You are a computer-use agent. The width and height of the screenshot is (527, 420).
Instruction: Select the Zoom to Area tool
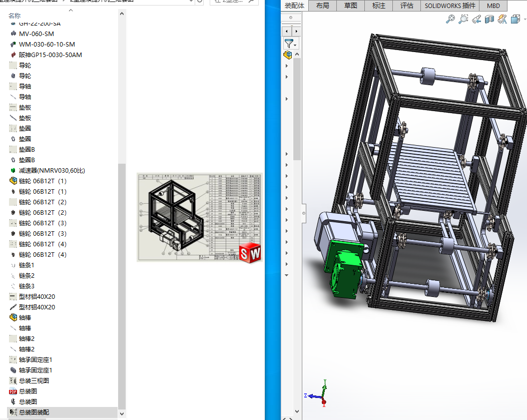click(x=463, y=20)
